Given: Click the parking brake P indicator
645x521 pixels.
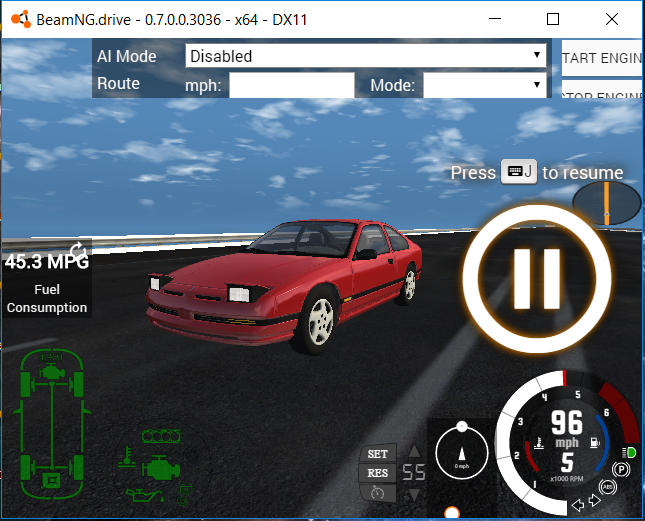Looking at the screenshot, I should pos(621,470).
